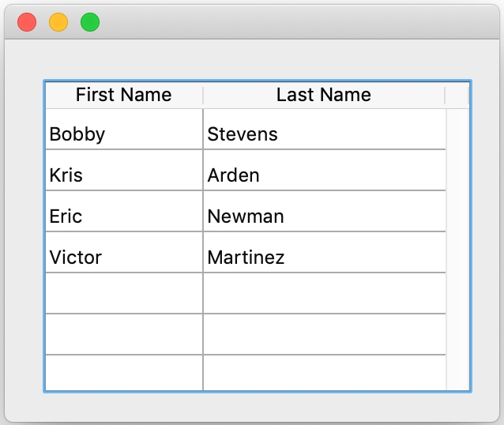Select the Kris cell

[x=123, y=175]
